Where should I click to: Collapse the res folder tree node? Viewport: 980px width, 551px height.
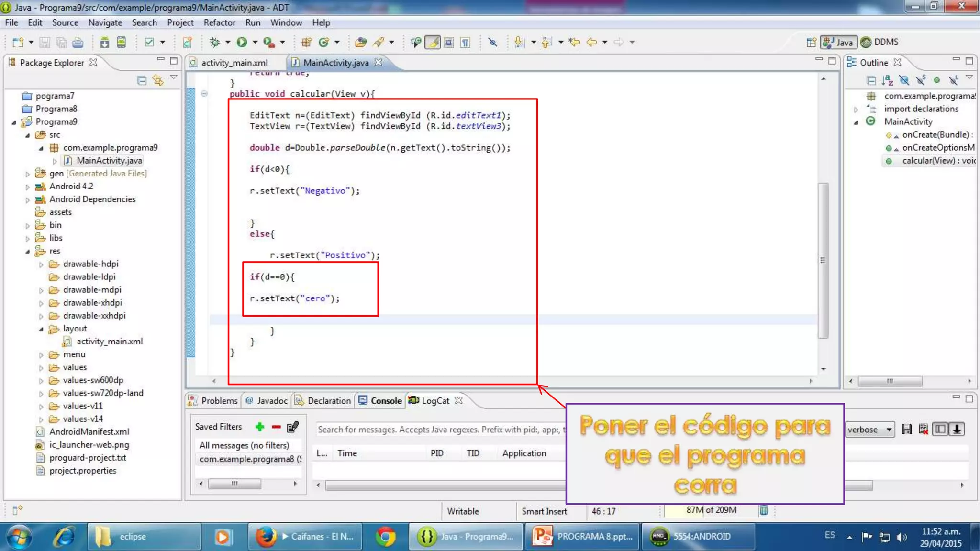tap(28, 251)
